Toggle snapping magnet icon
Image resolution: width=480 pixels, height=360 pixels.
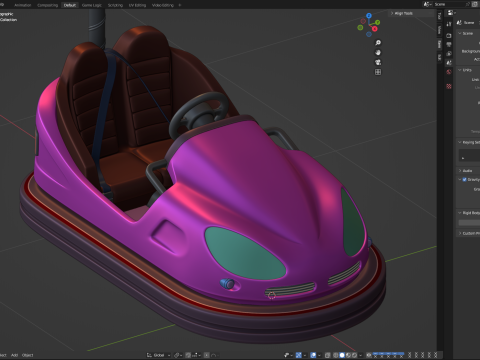pos(188,355)
